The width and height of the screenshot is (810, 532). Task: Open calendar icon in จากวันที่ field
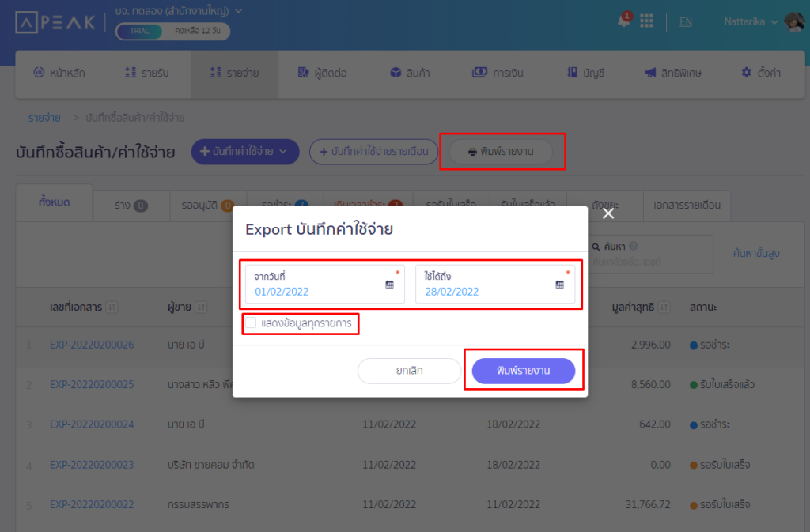click(x=389, y=285)
